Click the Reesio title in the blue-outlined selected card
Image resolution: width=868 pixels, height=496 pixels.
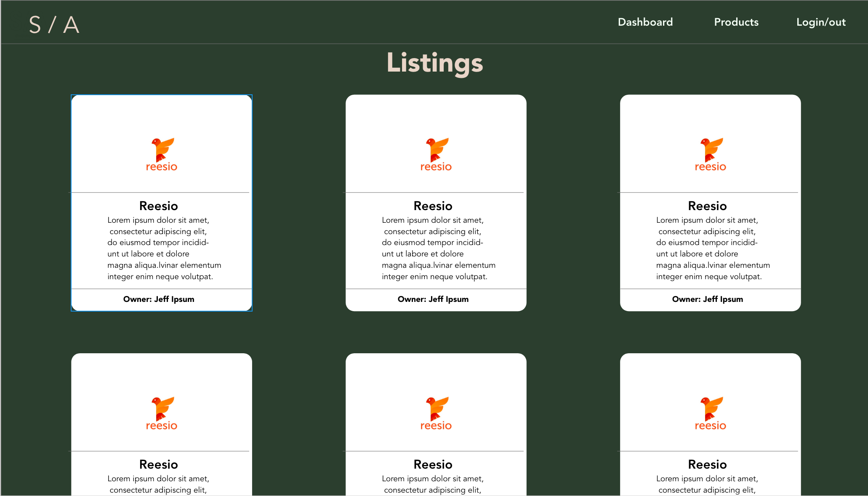tap(159, 206)
